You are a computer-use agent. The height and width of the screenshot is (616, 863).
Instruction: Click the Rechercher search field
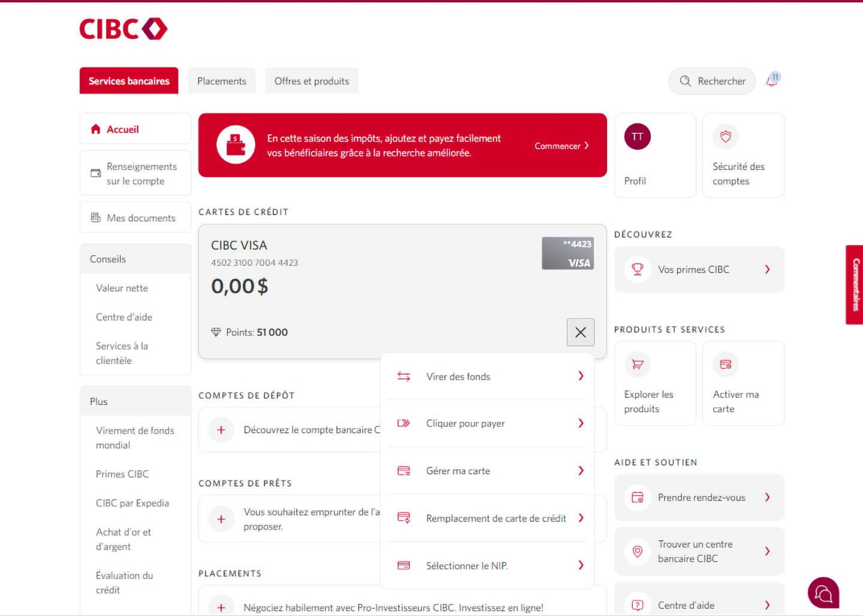712,81
